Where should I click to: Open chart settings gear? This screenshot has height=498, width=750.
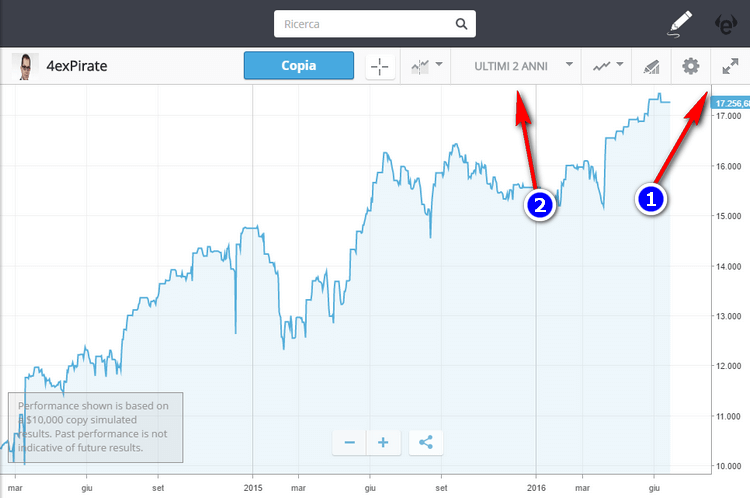click(690, 67)
